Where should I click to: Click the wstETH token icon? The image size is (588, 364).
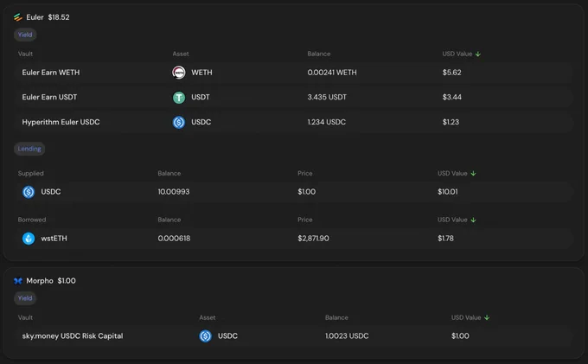29,239
